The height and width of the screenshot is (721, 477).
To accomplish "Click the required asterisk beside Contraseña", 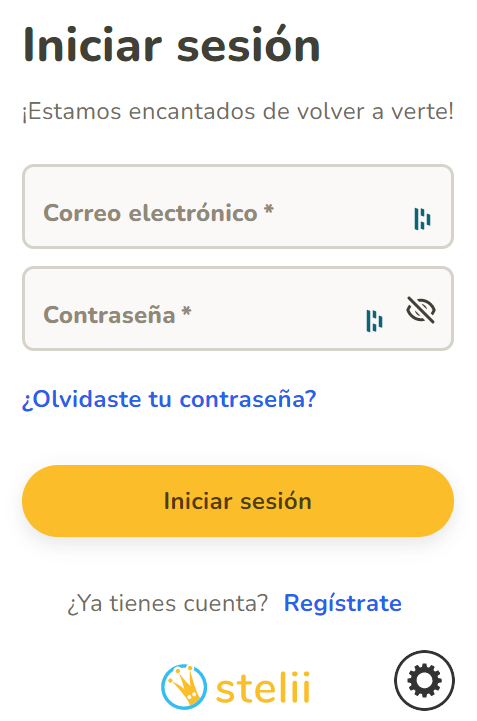I will tap(186, 312).
